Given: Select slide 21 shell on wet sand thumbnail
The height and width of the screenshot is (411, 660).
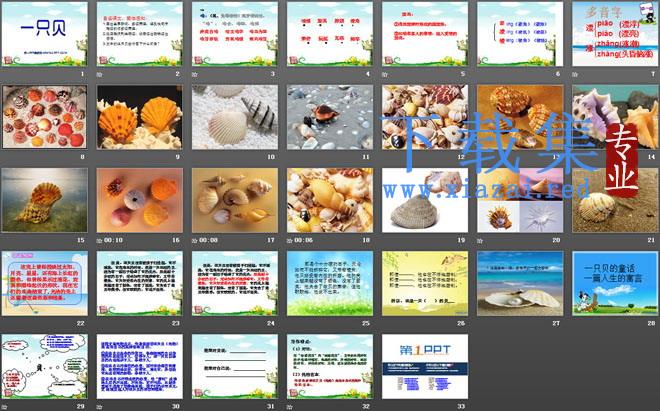Looking at the screenshot, I should (615, 200).
